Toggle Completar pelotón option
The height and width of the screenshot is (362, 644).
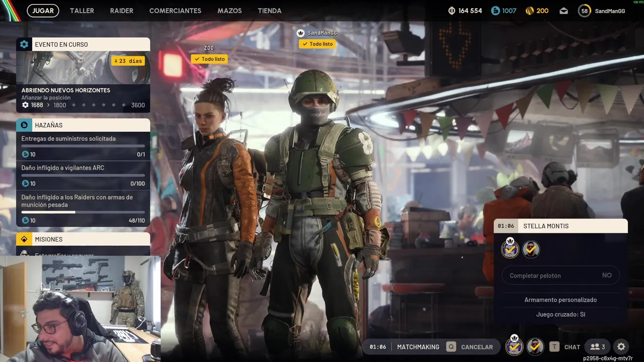[x=560, y=276]
